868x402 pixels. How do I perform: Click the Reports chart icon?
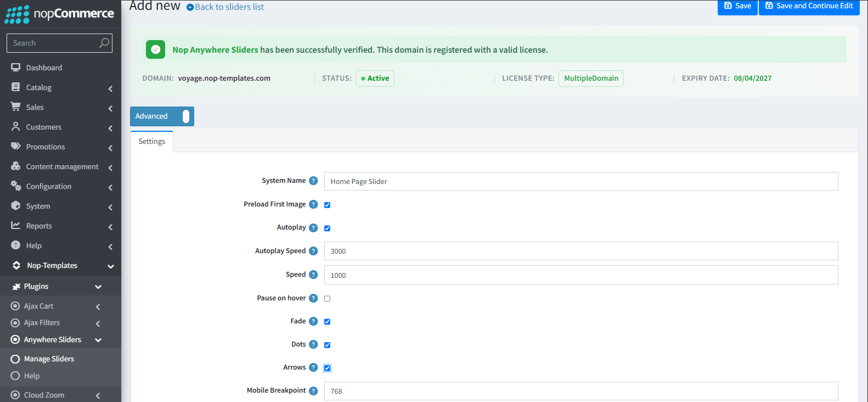coord(16,226)
